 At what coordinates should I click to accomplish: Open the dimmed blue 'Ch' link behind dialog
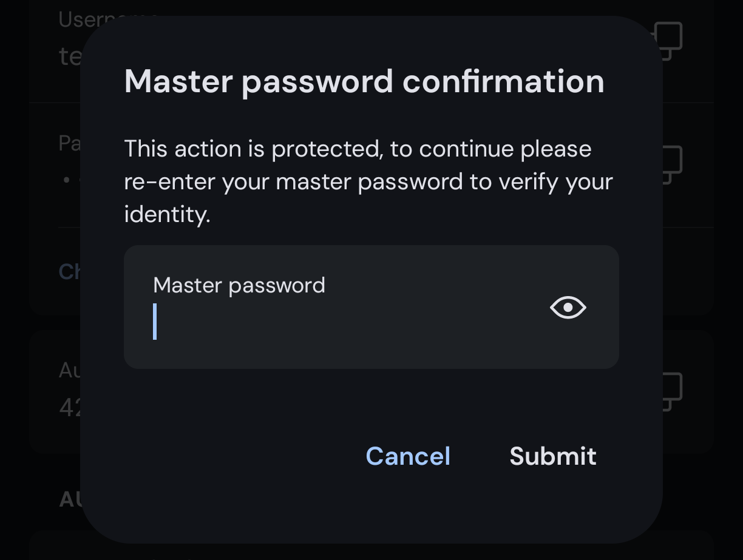click(x=70, y=271)
